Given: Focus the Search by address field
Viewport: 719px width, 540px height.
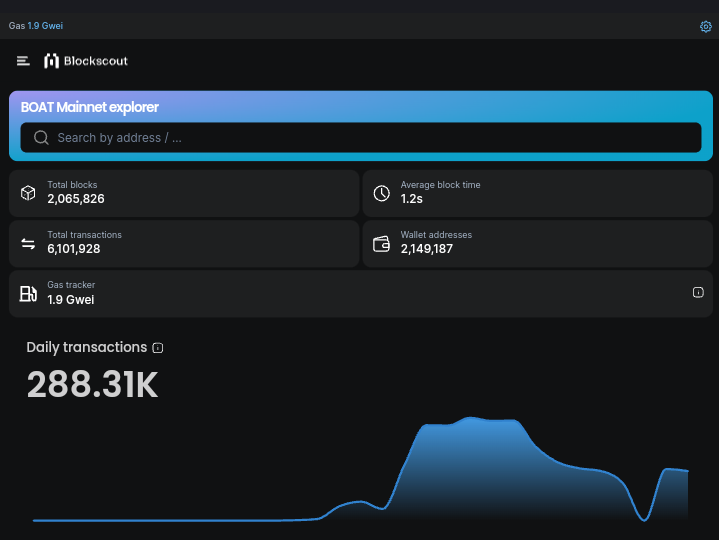Looking at the screenshot, I should point(361,138).
